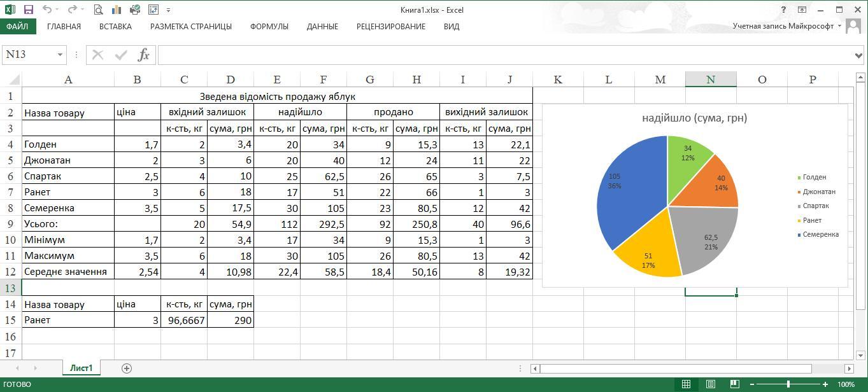This screenshot has height=392, width=868.
Task: Click the zoom in plus icon
Action: pyautogui.click(x=825, y=384)
